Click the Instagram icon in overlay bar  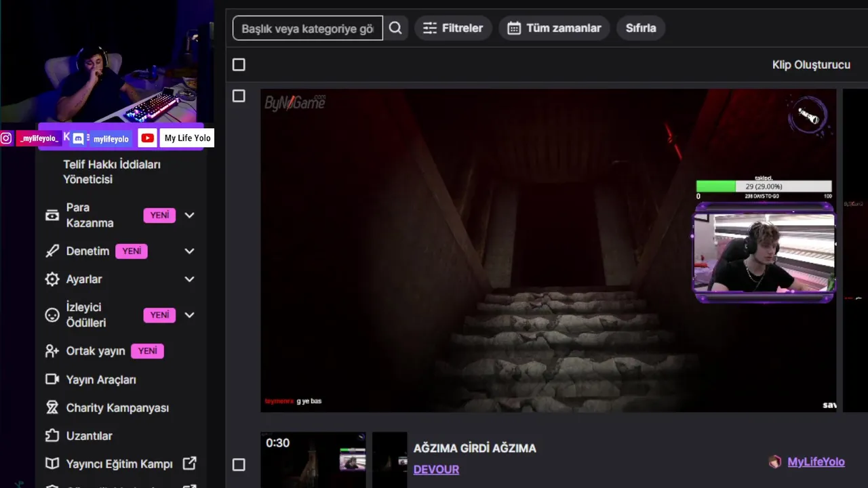6,138
